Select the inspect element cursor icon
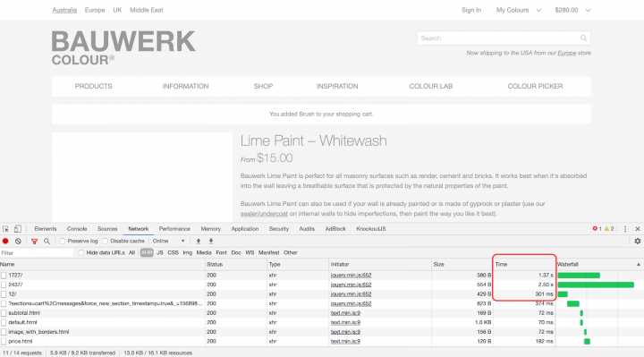 pos(5,229)
